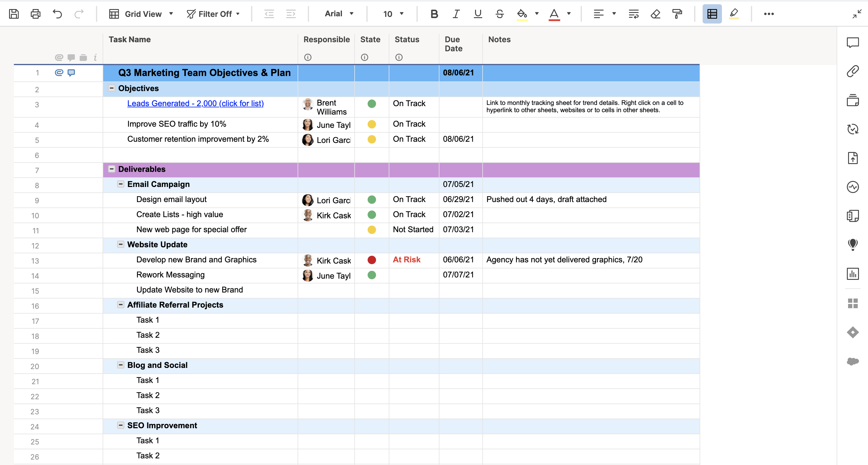868x465 pixels.
Task: Select the Notes column header
Action: pos(591,49)
